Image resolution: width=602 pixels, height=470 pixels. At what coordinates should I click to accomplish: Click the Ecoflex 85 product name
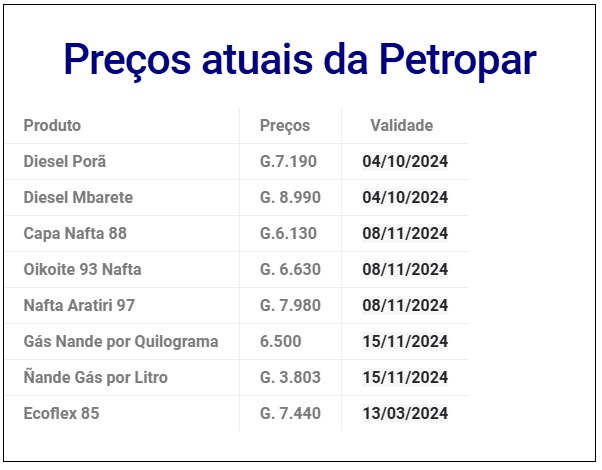61,414
